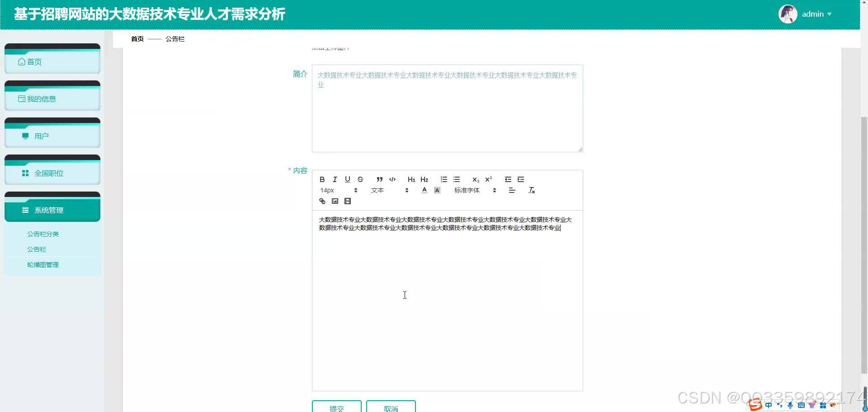The image size is (868, 412).
Task: Click the 提交 submit button
Action: pyautogui.click(x=336, y=407)
